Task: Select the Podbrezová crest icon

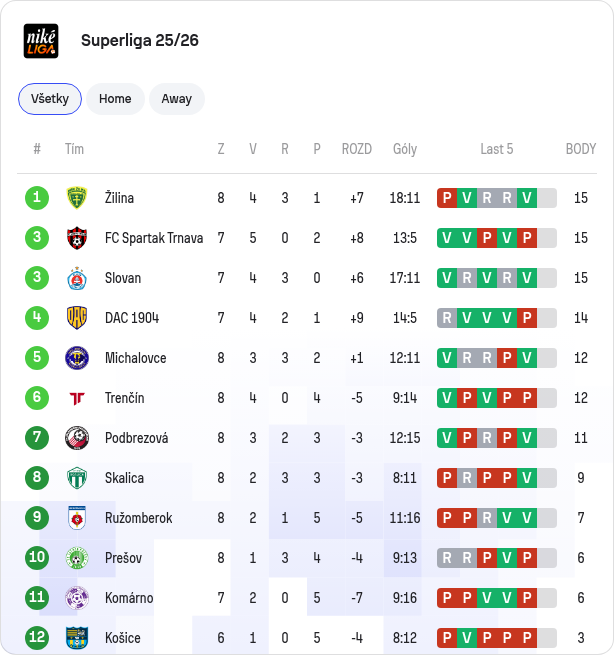Action: click(x=77, y=438)
